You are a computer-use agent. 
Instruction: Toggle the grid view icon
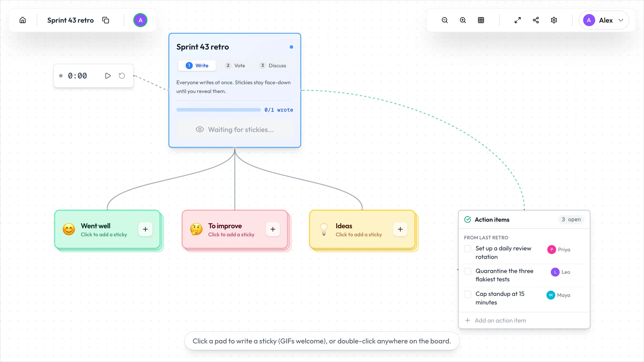coord(481,20)
